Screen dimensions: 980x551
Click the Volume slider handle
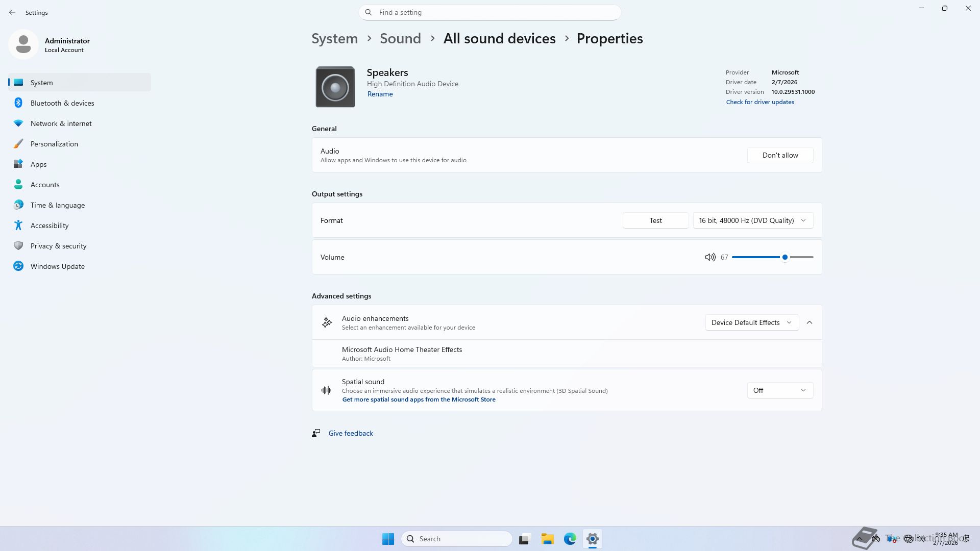click(785, 257)
